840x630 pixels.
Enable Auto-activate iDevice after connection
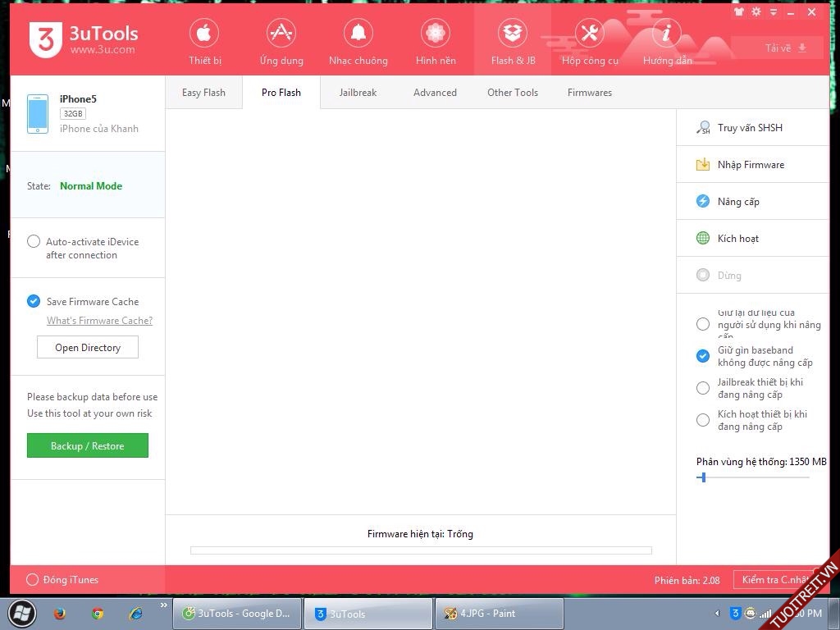coord(34,242)
